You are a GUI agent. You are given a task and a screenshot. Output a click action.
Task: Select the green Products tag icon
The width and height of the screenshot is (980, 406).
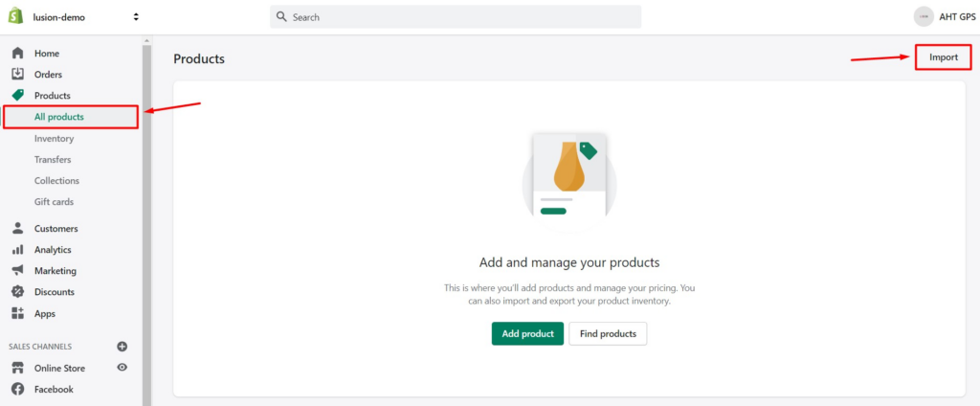(17, 96)
